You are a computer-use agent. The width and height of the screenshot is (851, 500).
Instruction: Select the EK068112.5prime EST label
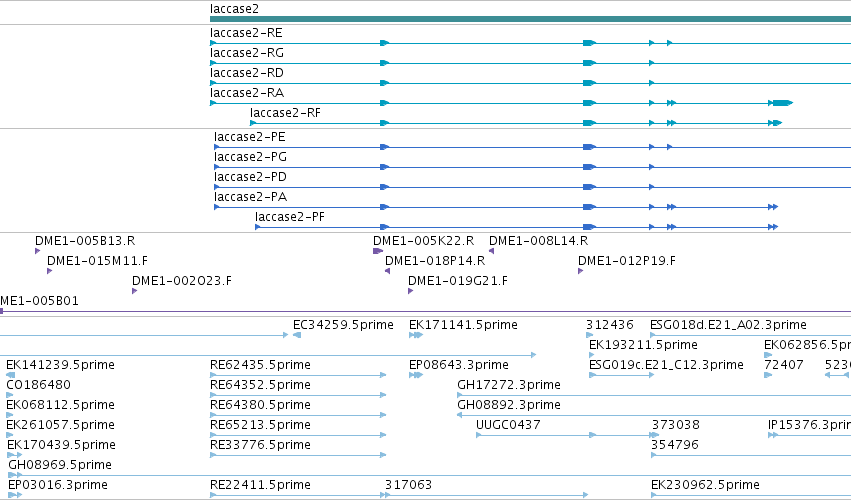(x=60, y=406)
